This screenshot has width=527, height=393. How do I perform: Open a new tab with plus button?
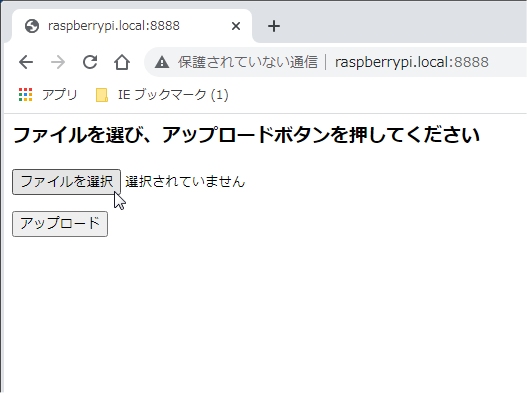coord(274,26)
